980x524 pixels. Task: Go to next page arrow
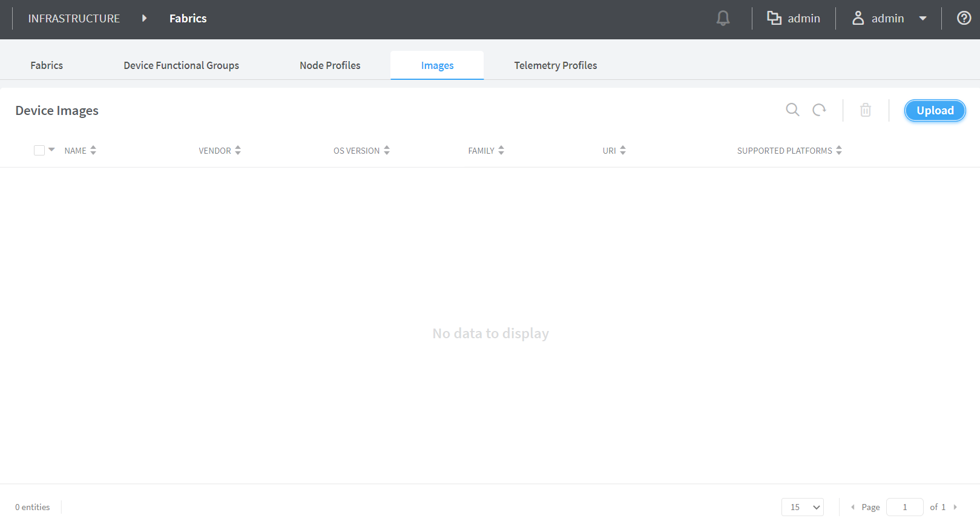[x=955, y=507]
